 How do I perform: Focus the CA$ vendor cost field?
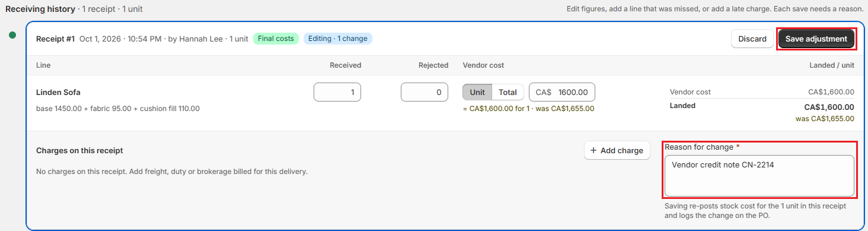pyautogui.click(x=562, y=92)
